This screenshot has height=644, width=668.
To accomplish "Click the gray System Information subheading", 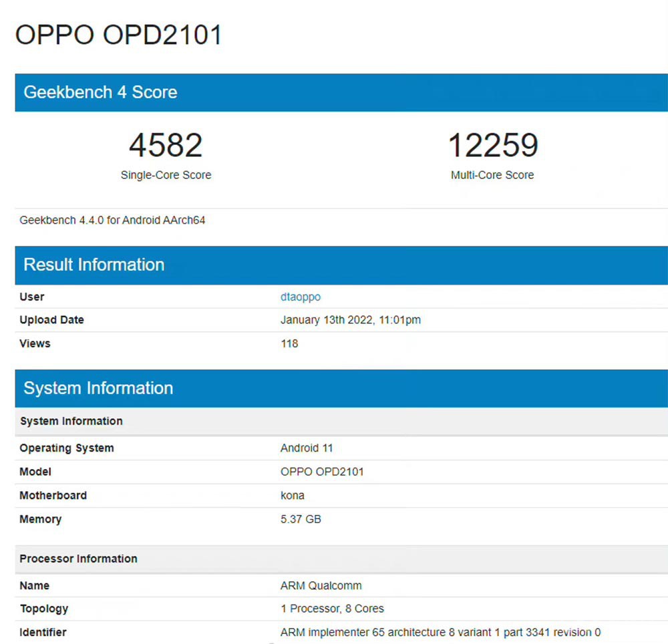I will tap(71, 422).
